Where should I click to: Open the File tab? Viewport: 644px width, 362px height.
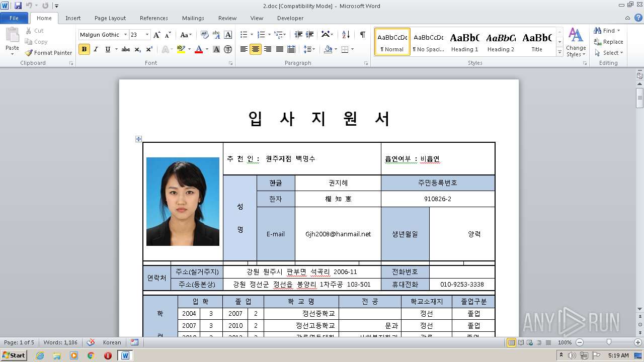click(x=14, y=18)
